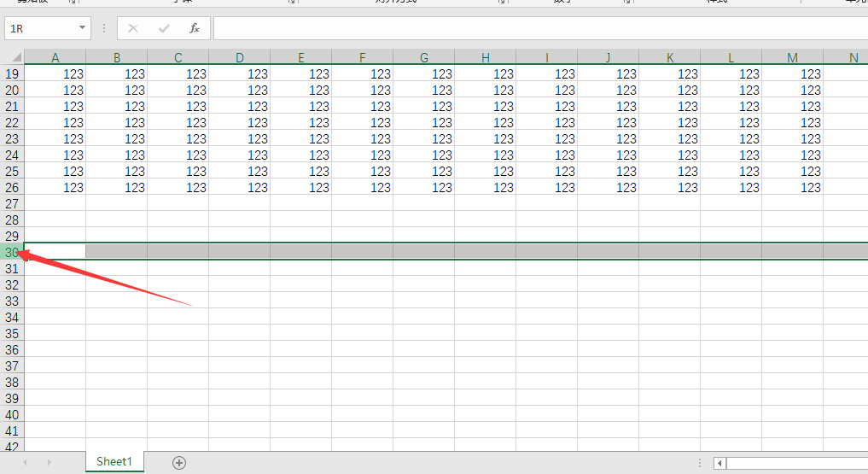
Task: Click the Select All corner triangle
Action: pos(16,57)
